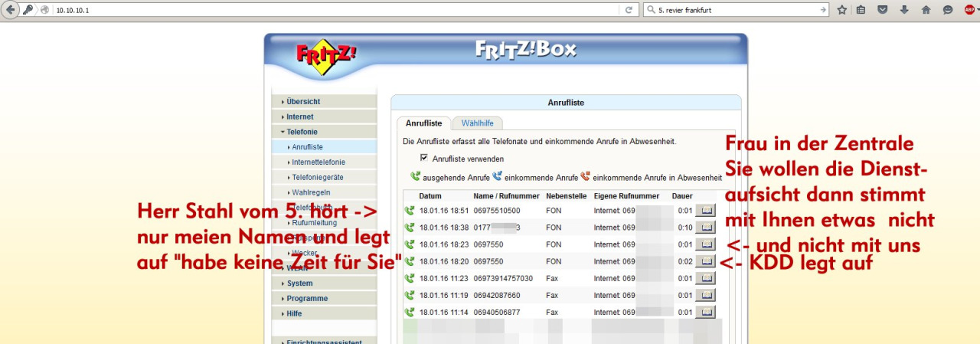Switch to the Anrufliste tab

tap(423, 123)
